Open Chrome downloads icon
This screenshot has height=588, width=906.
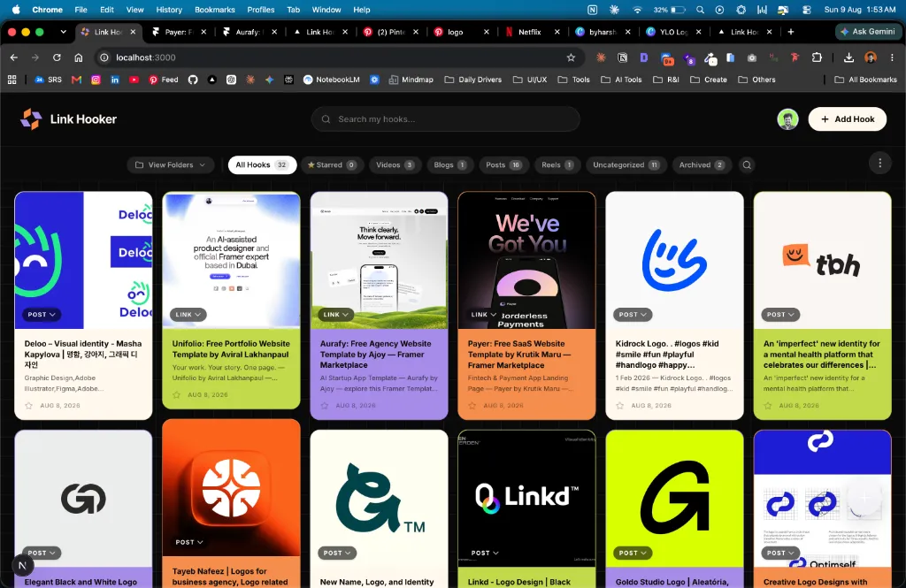pos(848,57)
